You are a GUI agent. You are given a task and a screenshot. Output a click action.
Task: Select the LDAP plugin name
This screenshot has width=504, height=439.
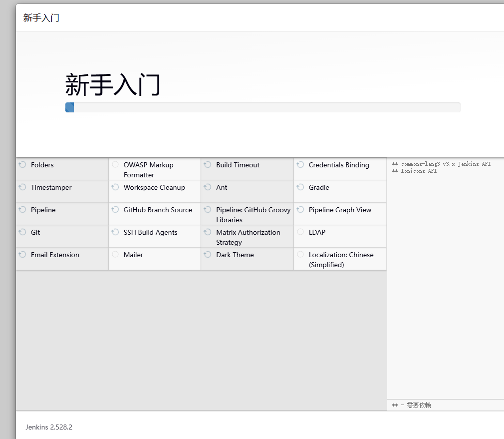pyautogui.click(x=317, y=233)
